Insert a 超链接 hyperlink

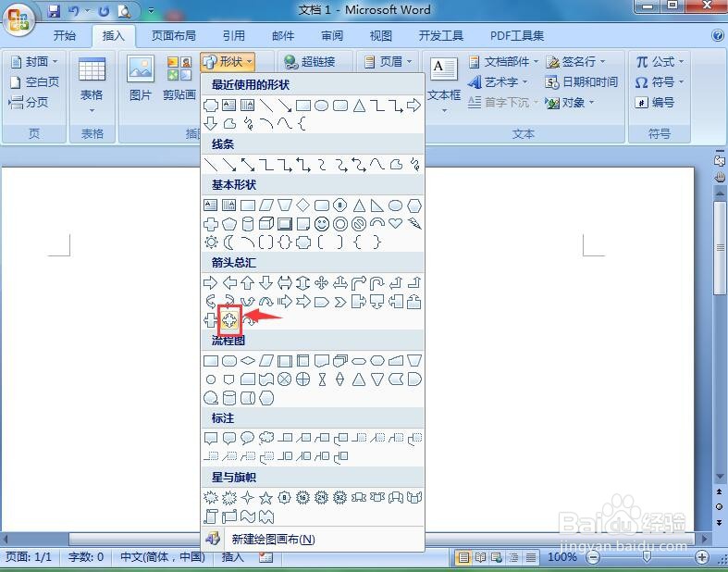pos(310,61)
